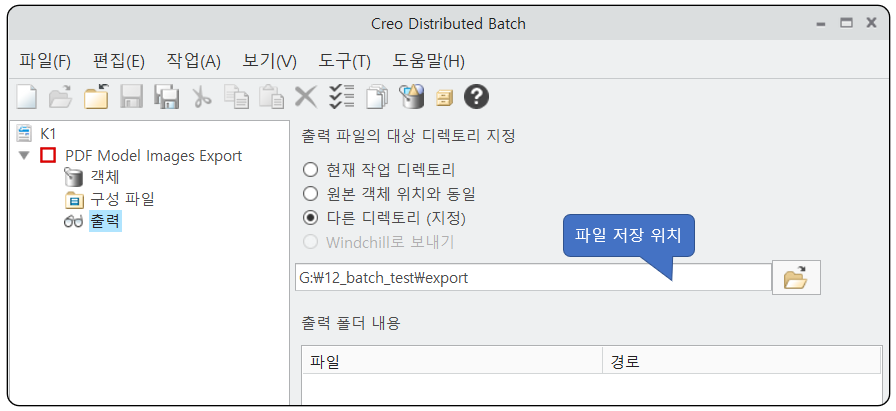Screen dimensions: 896x411
Task: Click the 경로 column header
Action: coord(742,361)
